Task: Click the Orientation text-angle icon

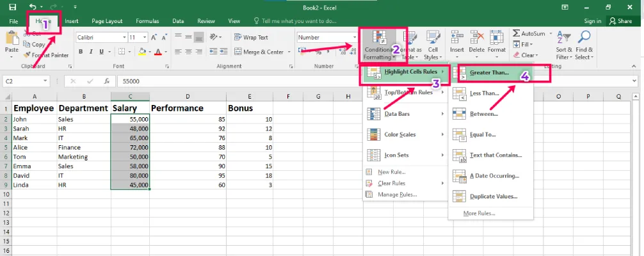Action: pos(214,37)
